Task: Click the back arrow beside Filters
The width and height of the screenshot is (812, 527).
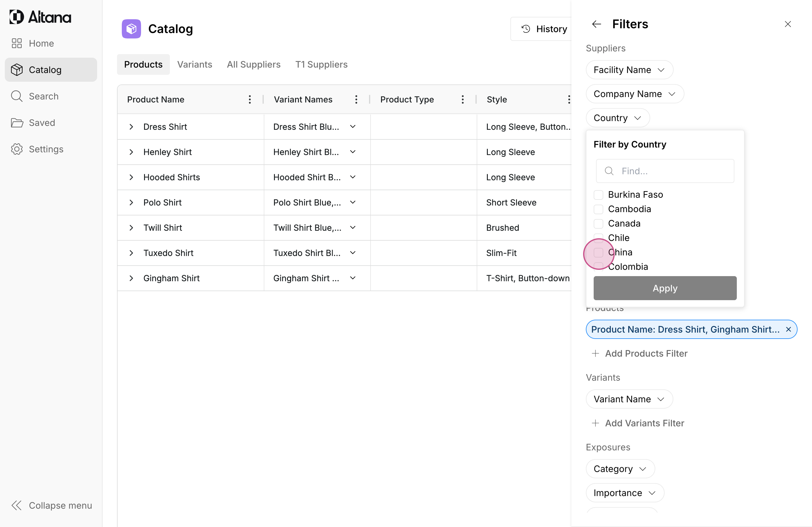Action: coord(596,24)
